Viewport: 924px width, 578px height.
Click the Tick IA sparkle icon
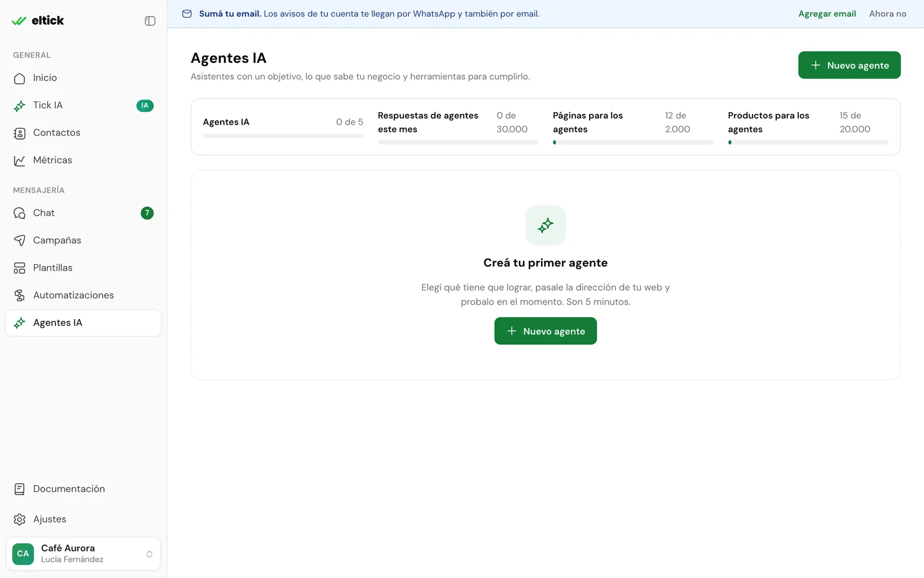(x=20, y=106)
